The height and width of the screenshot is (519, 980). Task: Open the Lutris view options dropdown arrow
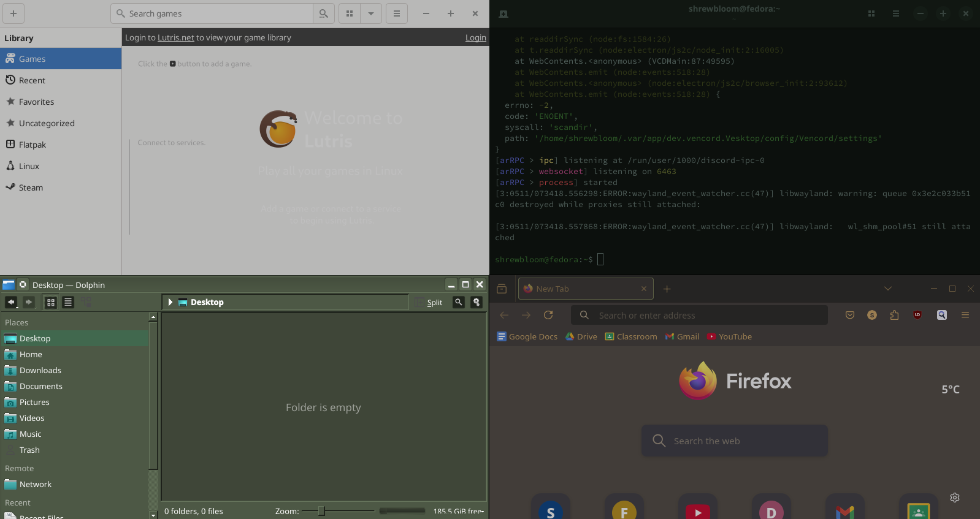(x=371, y=13)
